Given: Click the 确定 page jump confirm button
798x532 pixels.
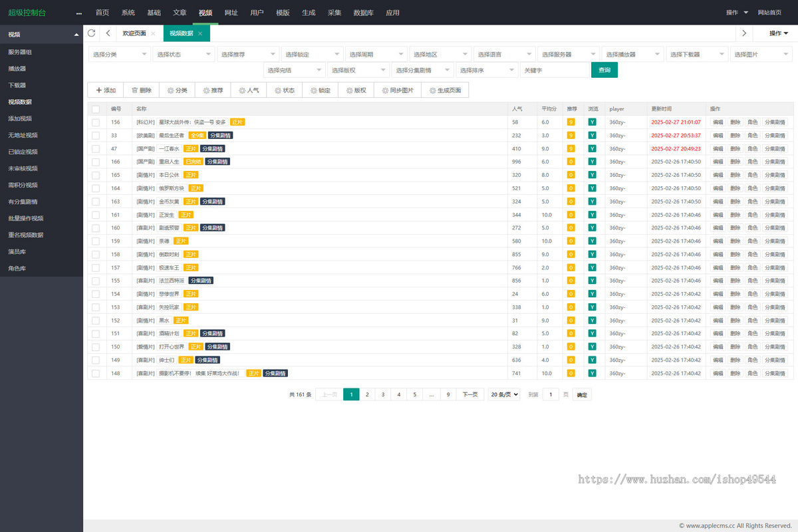Looking at the screenshot, I should tap(582, 395).
